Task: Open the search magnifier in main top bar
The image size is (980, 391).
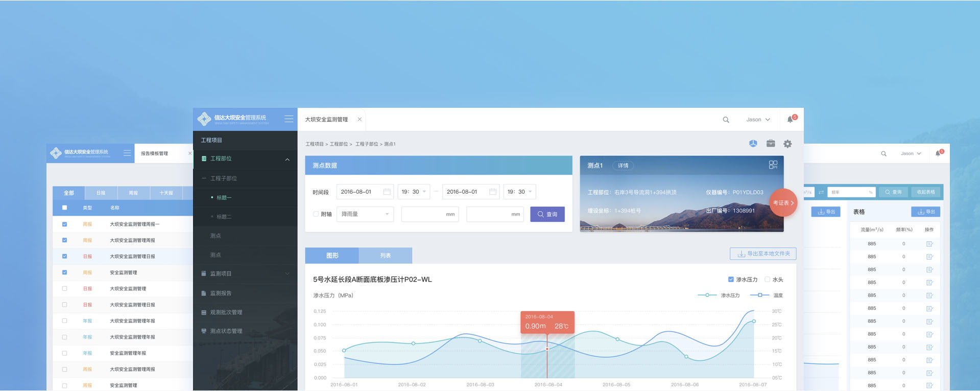Action: tap(726, 120)
